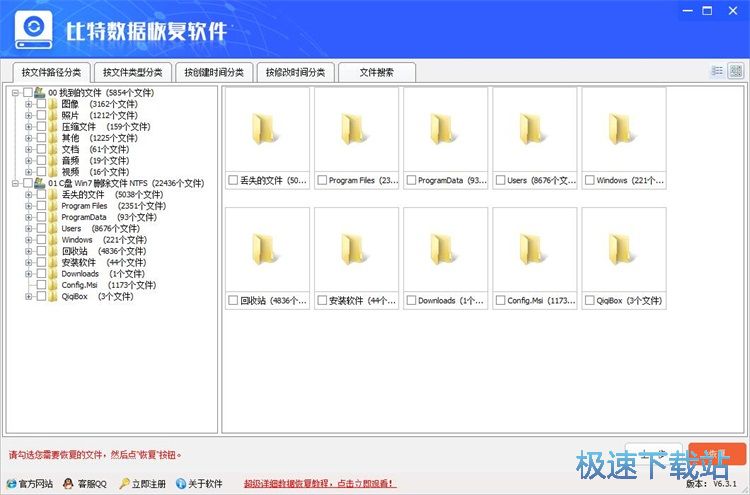Open the Config.Msi folder thumbnail

click(x=535, y=250)
